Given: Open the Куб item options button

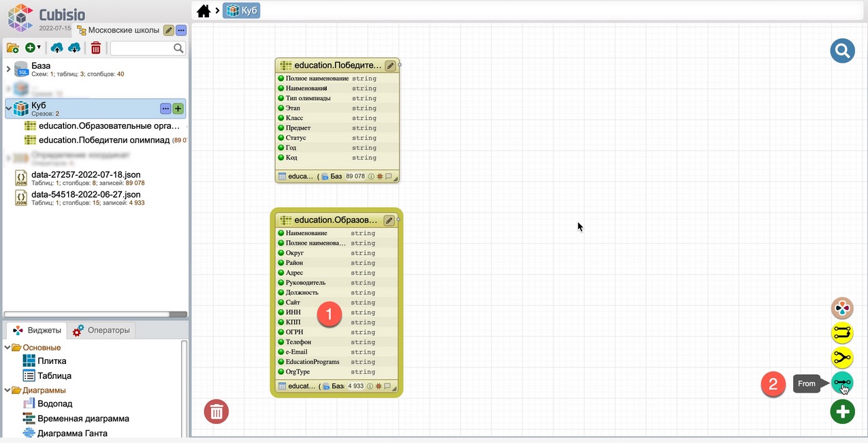Looking at the screenshot, I should 165,108.
